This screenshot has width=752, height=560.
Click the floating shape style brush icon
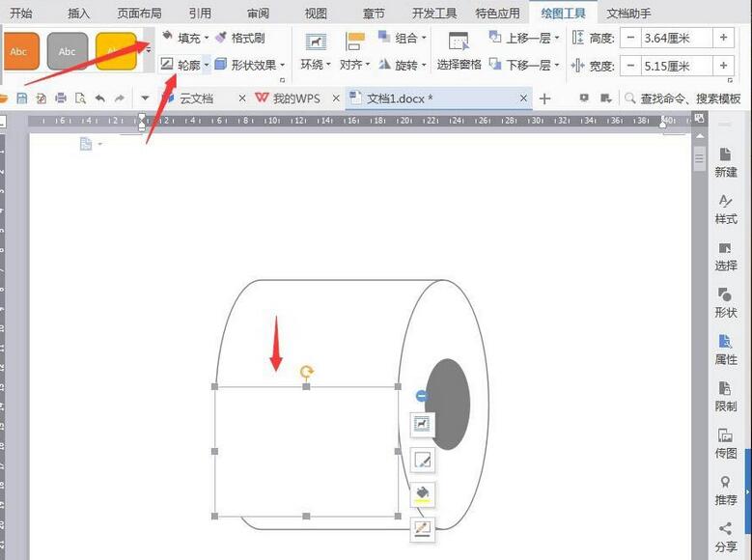422,460
